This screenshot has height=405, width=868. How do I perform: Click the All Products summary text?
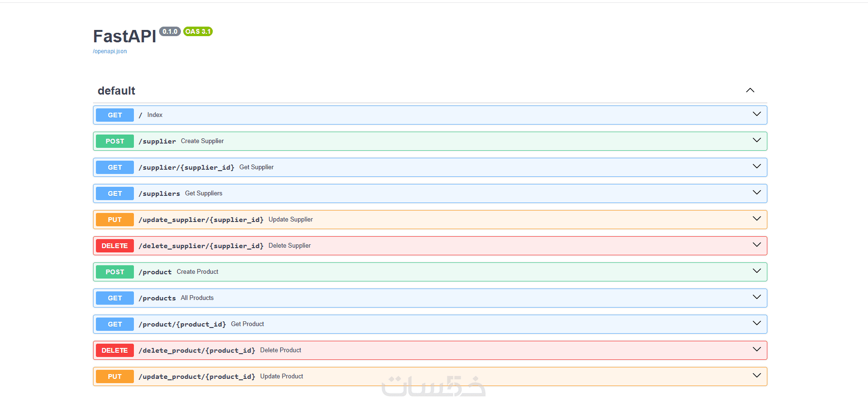[197, 298]
